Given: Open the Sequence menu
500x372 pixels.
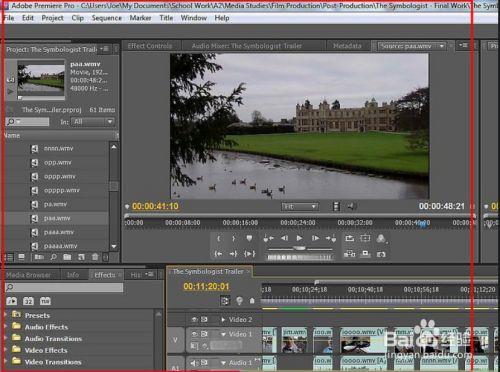Looking at the screenshot, I should point(106,18).
